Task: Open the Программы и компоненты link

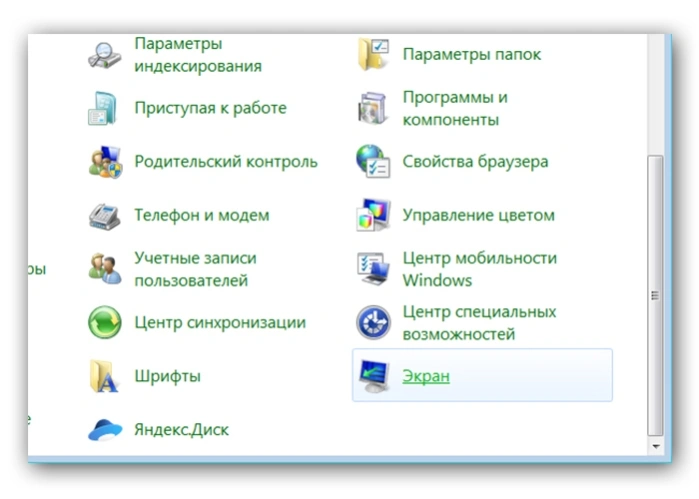Action: click(455, 108)
